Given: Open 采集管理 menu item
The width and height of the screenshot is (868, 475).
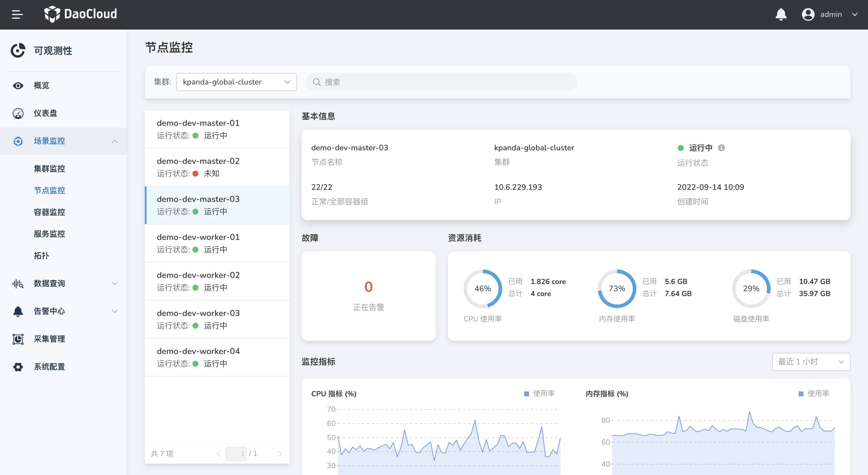Looking at the screenshot, I should click(63, 339).
